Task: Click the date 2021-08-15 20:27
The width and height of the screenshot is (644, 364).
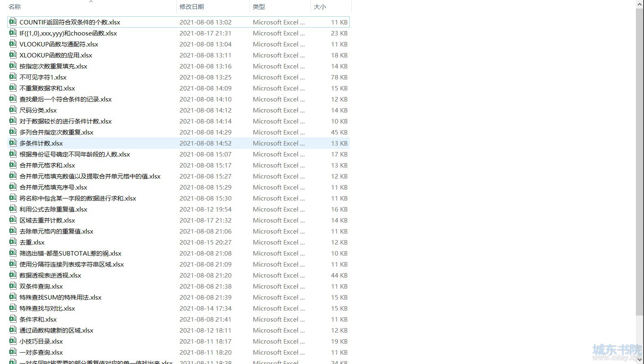Action: pyautogui.click(x=206, y=242)
